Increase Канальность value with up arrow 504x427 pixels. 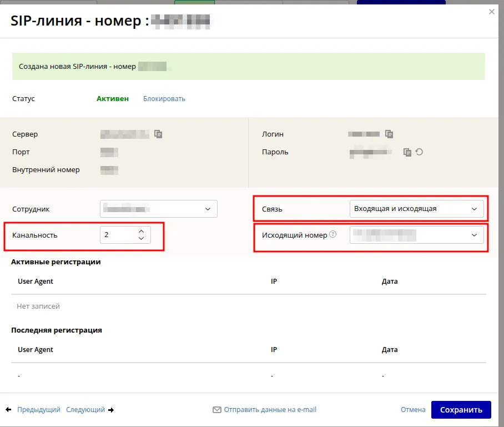pyautogui.click(x=141, y=232)
